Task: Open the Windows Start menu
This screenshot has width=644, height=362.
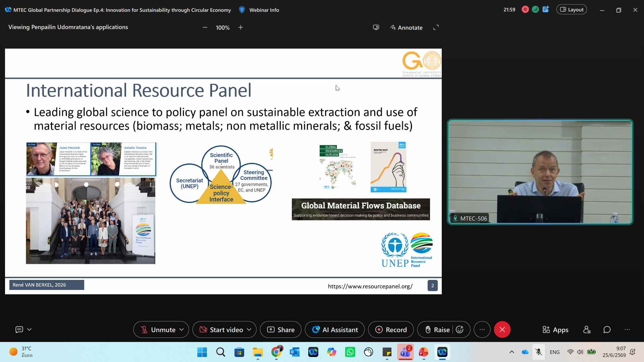Action: [x=202, y=352]
